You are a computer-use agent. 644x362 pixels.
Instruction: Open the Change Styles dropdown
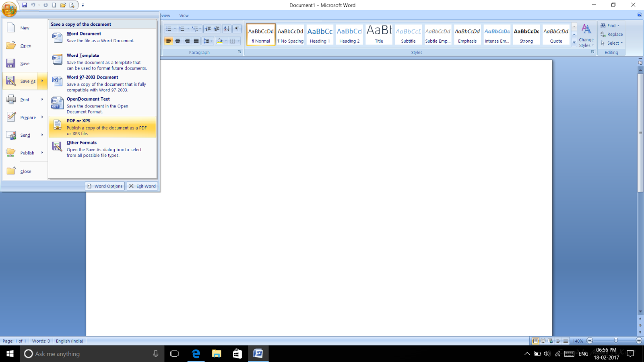586,36
